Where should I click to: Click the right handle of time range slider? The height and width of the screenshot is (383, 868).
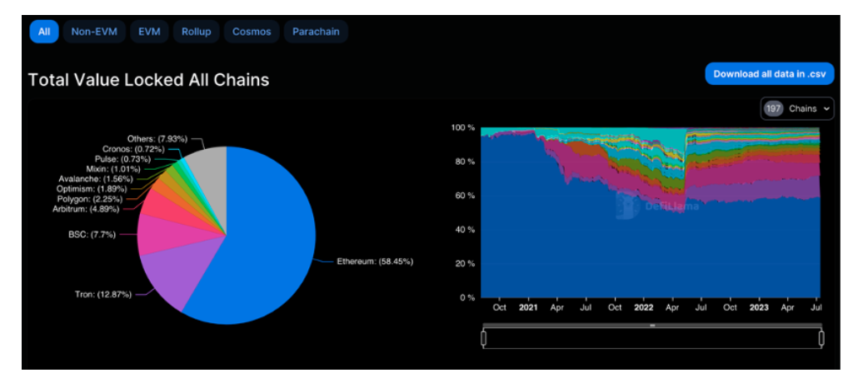[821, 338]
